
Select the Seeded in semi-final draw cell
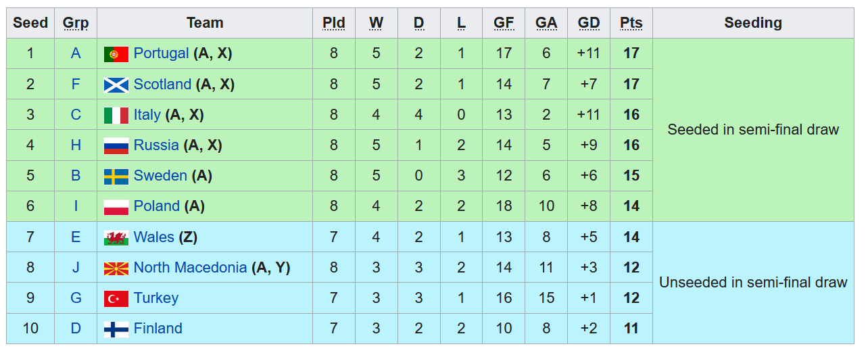(x=753, y=130)
